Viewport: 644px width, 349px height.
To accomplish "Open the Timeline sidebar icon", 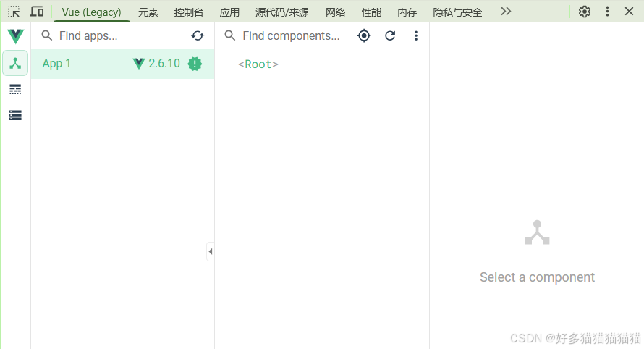I will click(15, 89).
